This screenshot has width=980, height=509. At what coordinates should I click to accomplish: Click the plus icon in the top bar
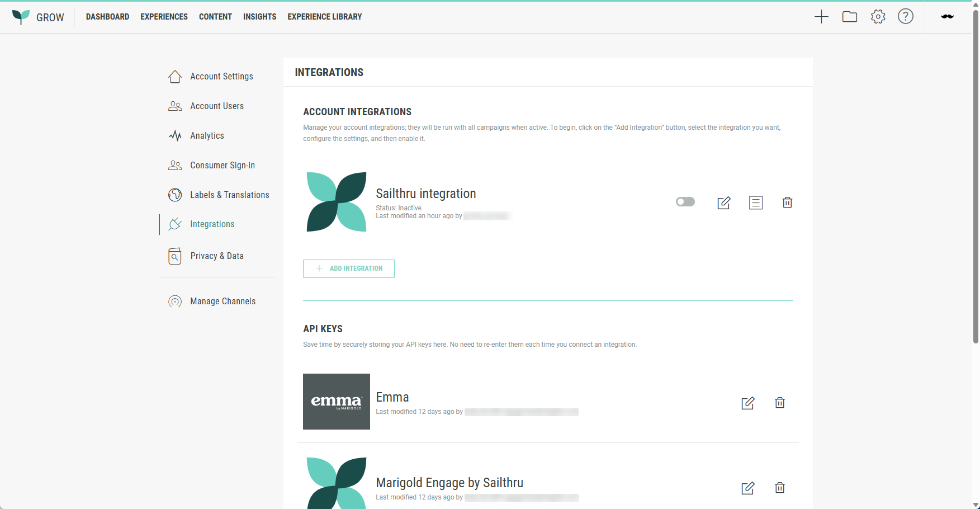point(821,17)
